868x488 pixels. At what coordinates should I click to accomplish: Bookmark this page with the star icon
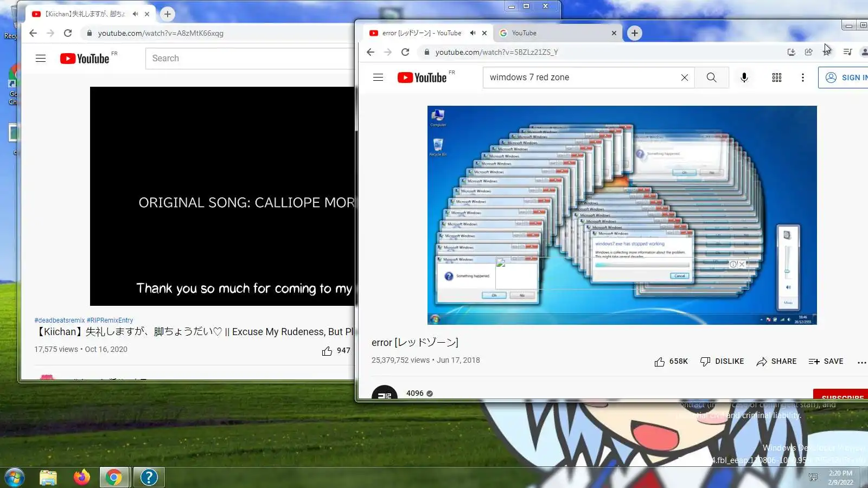click(x=826, y=52)
